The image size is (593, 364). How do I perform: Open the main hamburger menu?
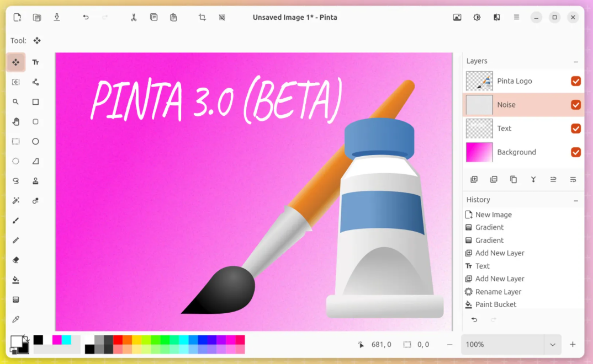[x=516, y=17]
